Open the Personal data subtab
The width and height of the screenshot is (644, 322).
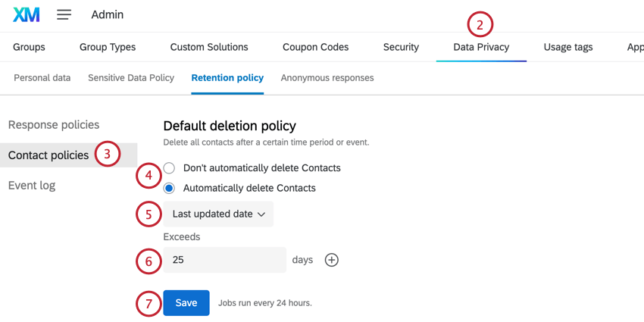42,78
